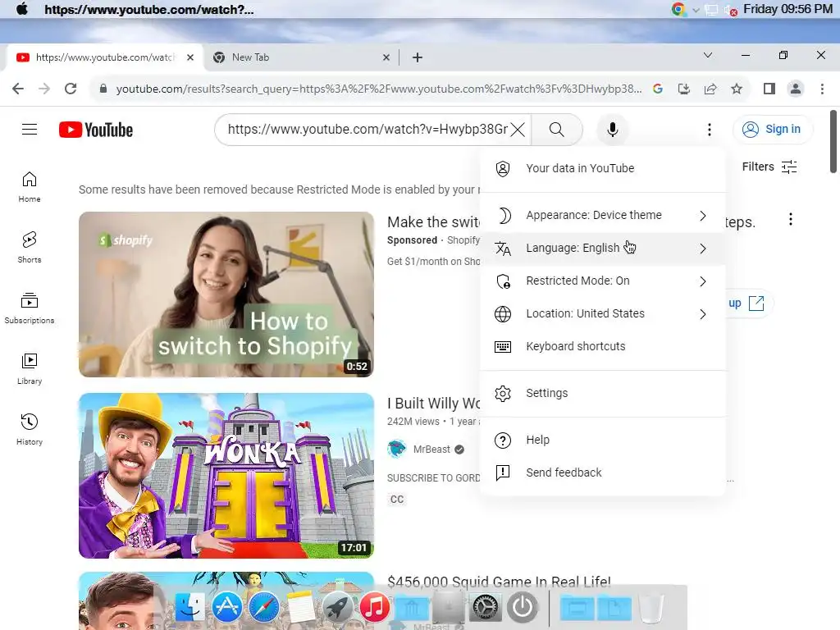Open the MrBeast channel avatar
Viewport: 840px width, 630px height.
click(x=397, y=450)
